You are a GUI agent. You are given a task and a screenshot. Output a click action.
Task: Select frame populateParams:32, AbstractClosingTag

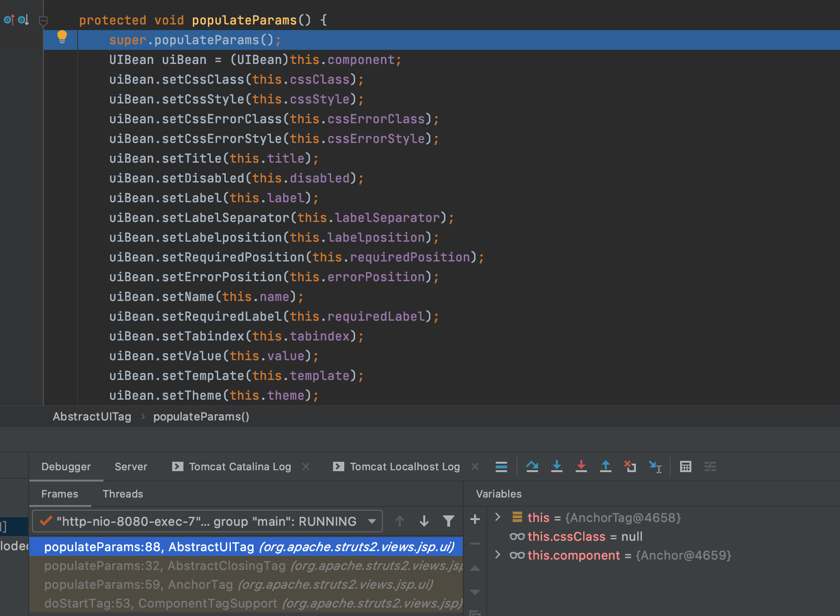coord(246,566)
